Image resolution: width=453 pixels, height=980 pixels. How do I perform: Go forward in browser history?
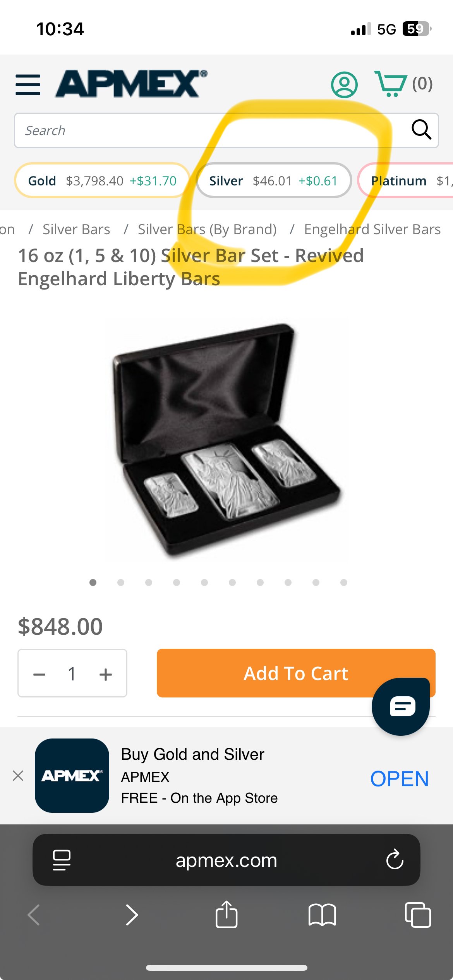click(x=132, y=915)
